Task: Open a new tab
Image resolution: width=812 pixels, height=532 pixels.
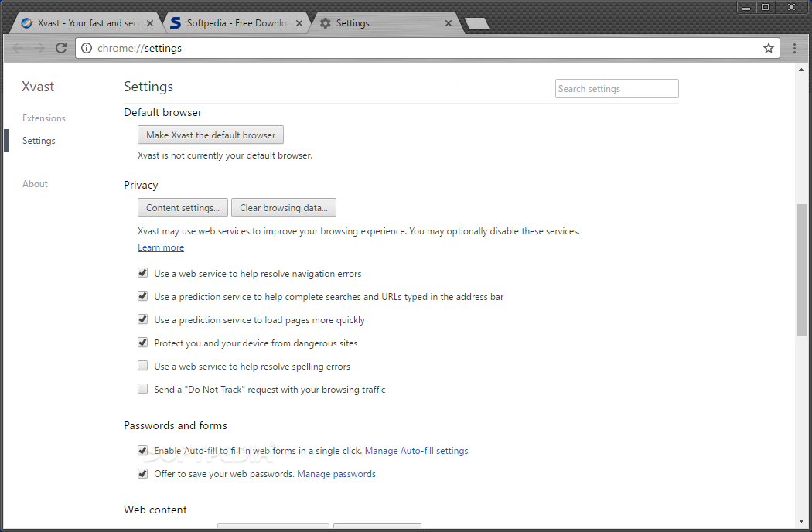Action: pos(476,23)
